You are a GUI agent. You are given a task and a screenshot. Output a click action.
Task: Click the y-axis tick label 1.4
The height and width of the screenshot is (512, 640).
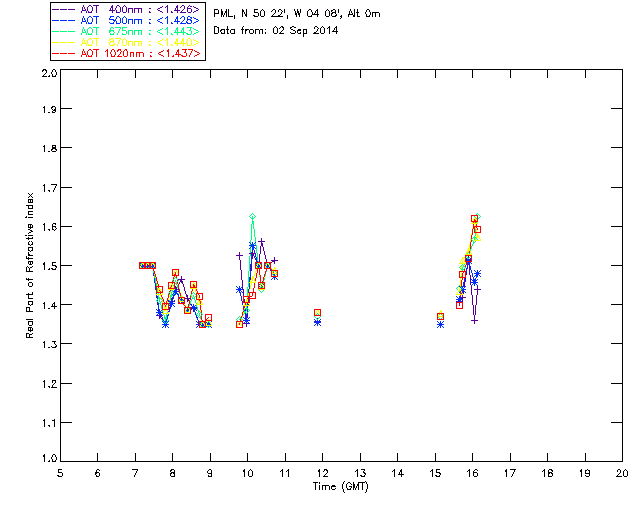(49, 305)
